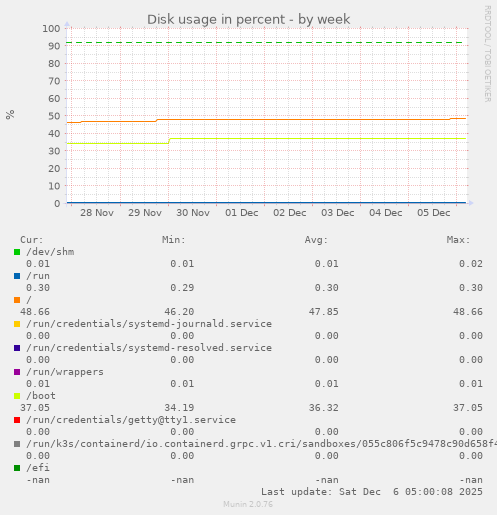Select the /efi legend label
Image resolution: width=497 pixels, height=515 pixels.
click(38, 468)
